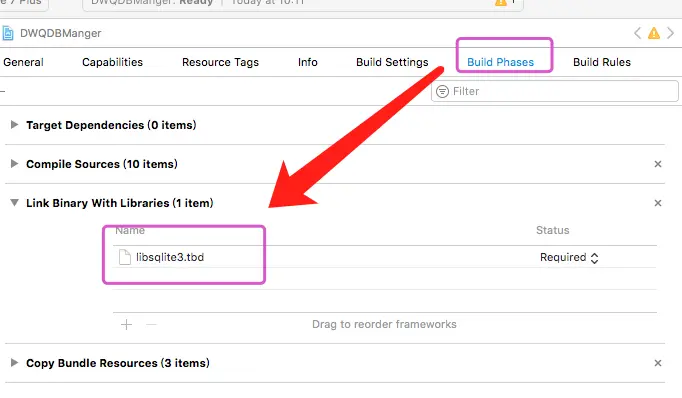Click the libsqlite3.tbd file icon
The height and width of the screenshot is (398, 682).
coord(125,257)
